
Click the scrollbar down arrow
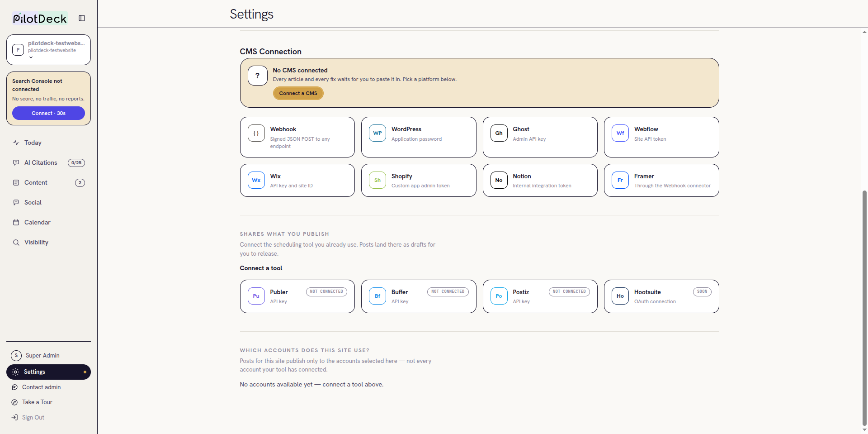864,430
